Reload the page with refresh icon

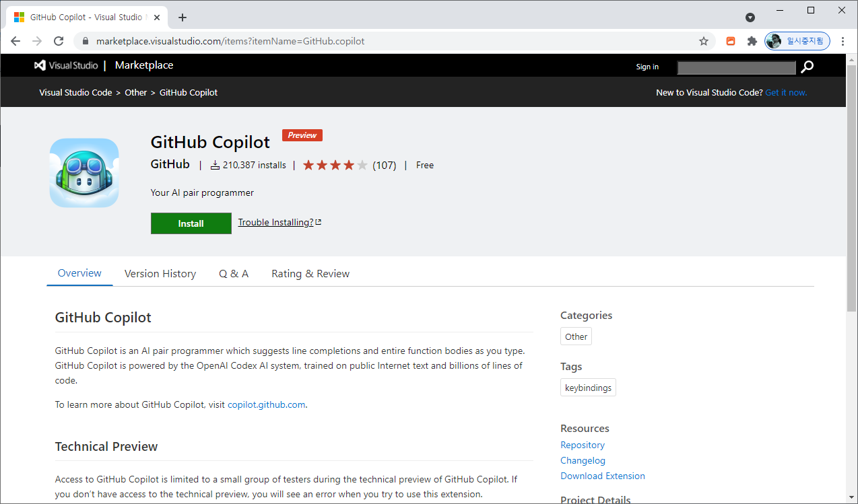click(x=59, y=41)
